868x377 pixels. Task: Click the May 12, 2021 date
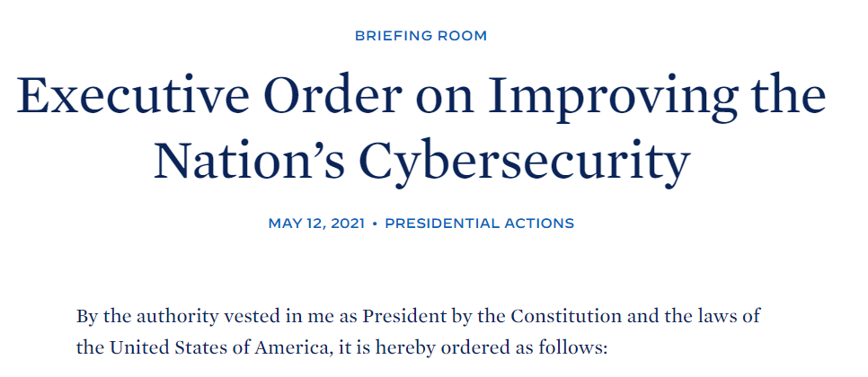[x=316, y=223]
